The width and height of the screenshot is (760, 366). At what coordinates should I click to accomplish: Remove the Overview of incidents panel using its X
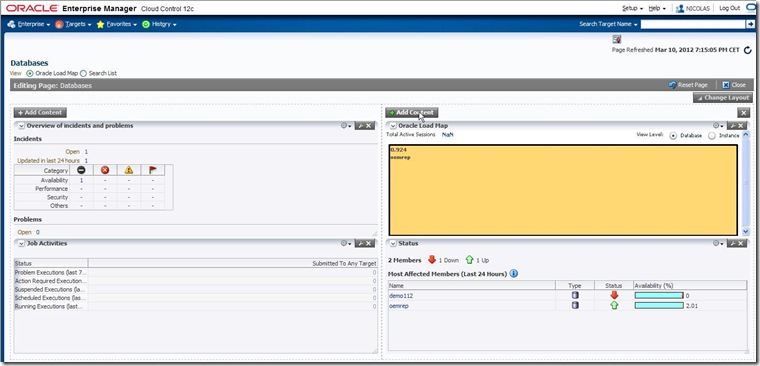[x=369, y=126]
